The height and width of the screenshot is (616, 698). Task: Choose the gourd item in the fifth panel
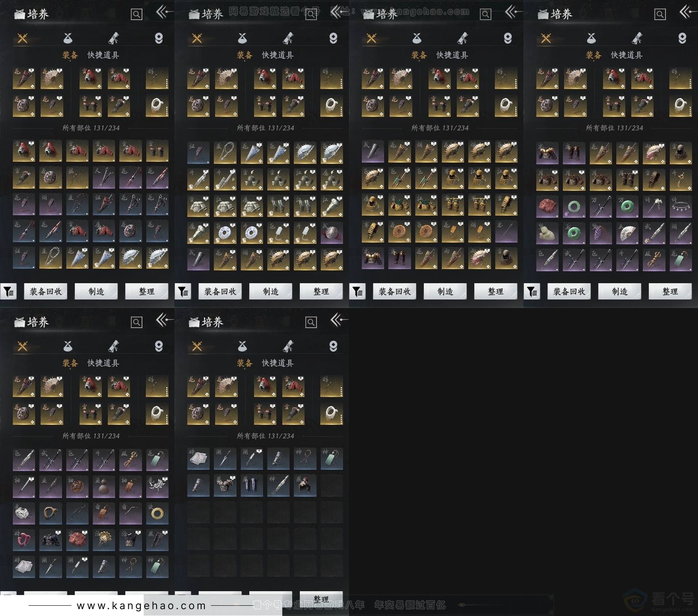(104, 486)
